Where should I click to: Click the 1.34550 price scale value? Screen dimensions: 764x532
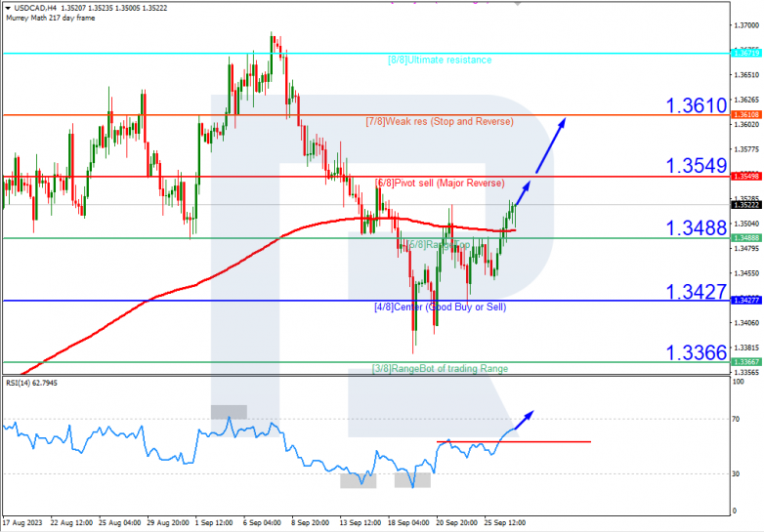click(x=746, y=273)
